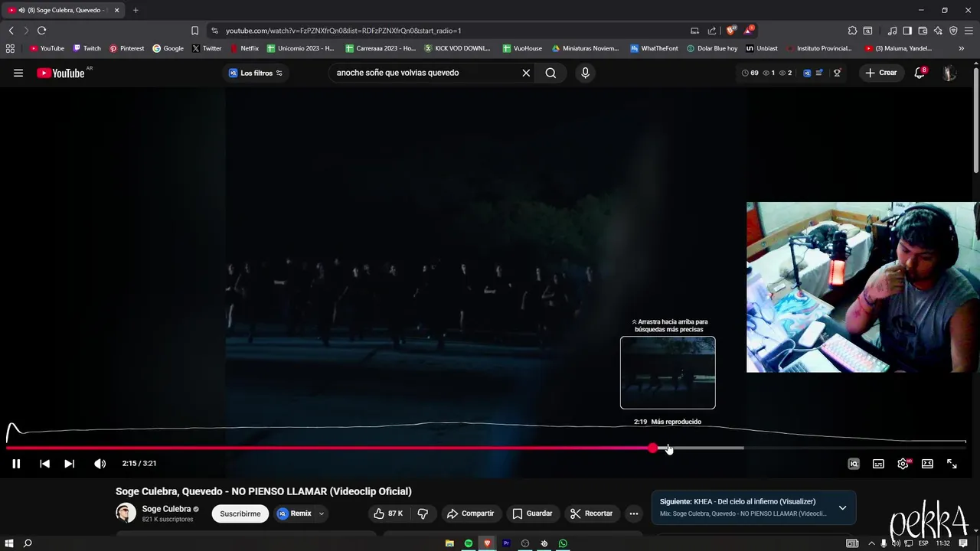The height and width of the screenshot is (551, 980).
Task: Open Los filtros filter chip
Action: point(256,73)
